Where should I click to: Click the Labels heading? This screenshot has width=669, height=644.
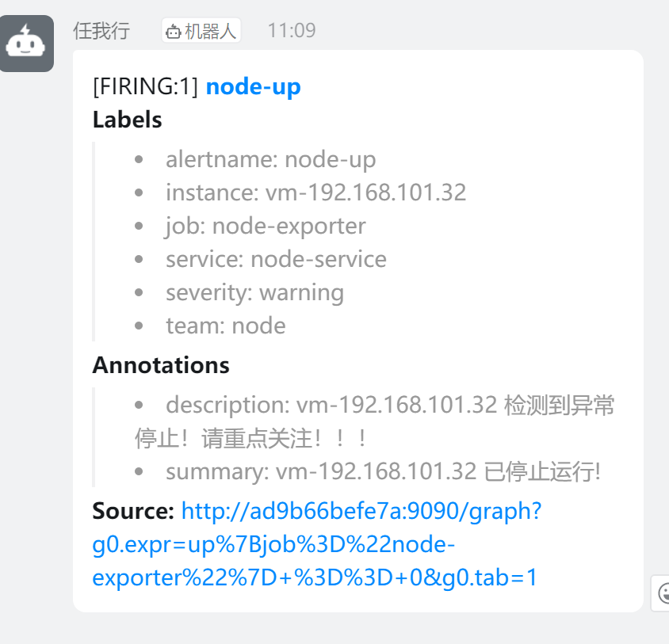pos(127,120)
